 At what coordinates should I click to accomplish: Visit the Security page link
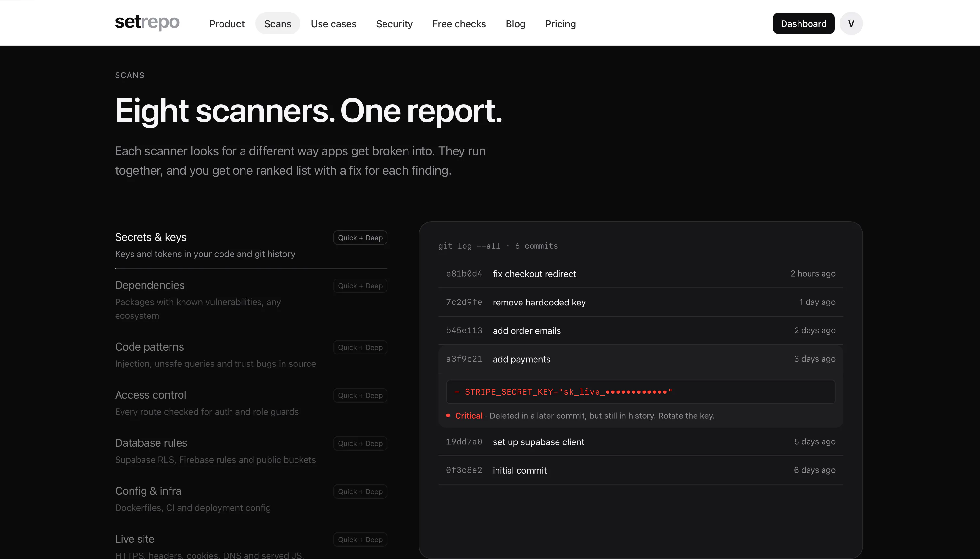(394, 24)
